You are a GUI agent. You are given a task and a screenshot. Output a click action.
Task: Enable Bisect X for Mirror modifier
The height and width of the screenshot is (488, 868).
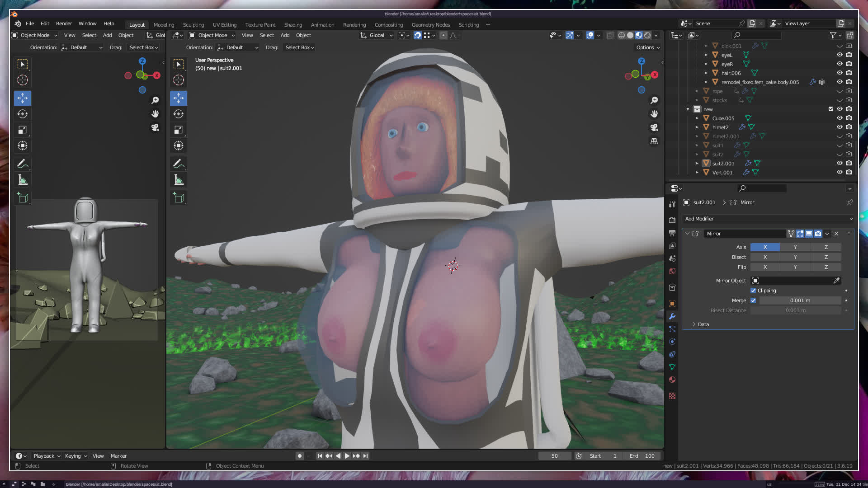[x=765, y=257]
